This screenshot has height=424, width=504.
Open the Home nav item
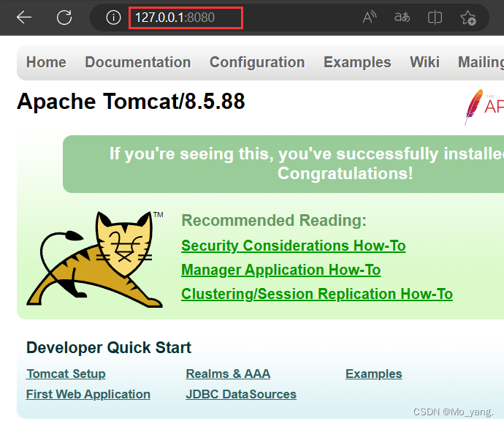[x=46, y=62]
